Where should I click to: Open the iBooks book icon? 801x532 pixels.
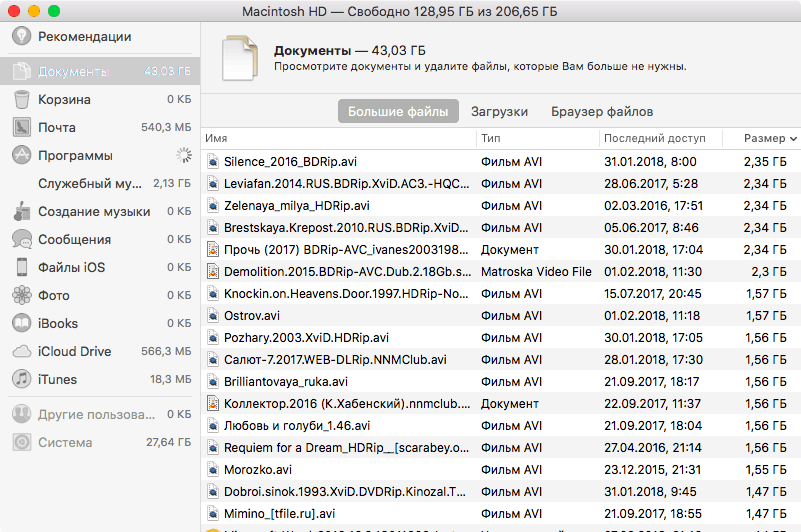coord(21,323)
